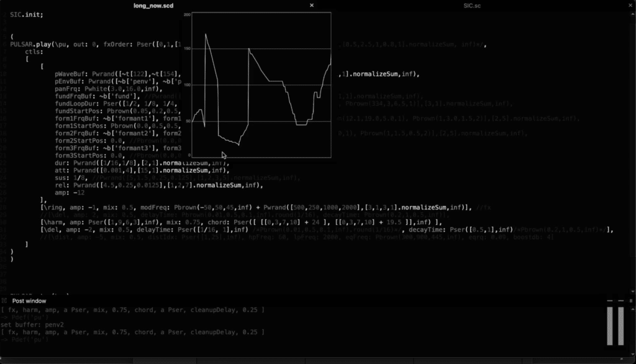Screen dimensions: 636x364
Task: Click the Post window title label
Action: pos(29,301)
